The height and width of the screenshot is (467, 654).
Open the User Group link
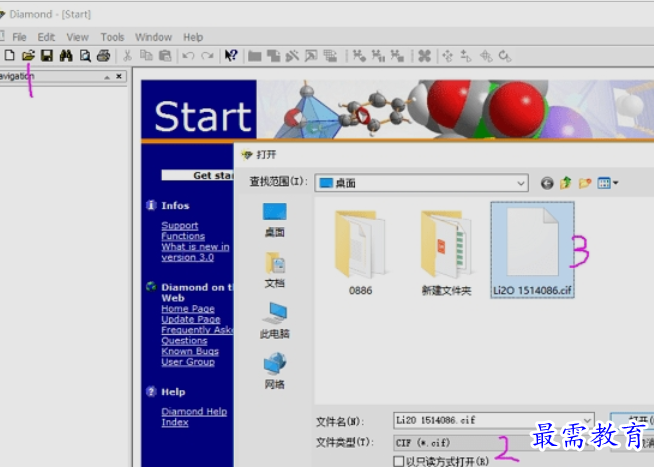tap(188, 362)
